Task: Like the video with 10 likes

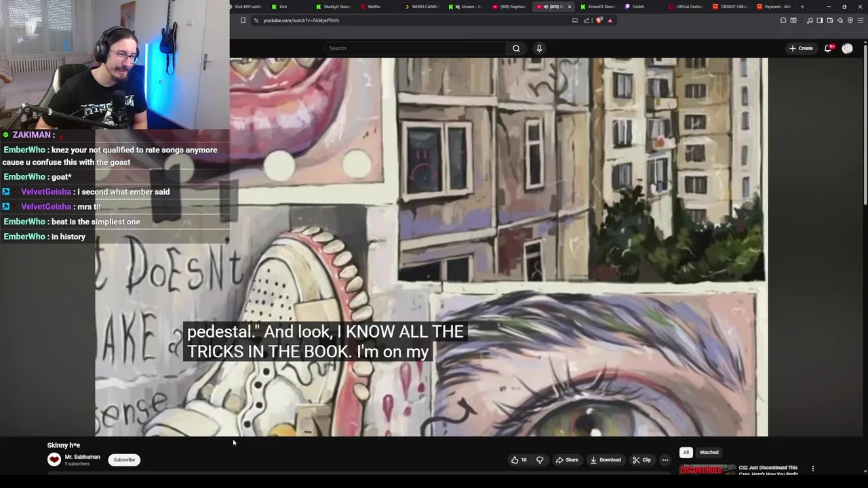Action: click(x=519, y=460)
